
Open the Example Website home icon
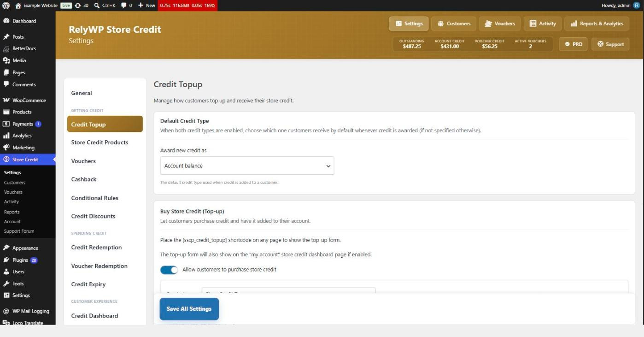point(18,6)
